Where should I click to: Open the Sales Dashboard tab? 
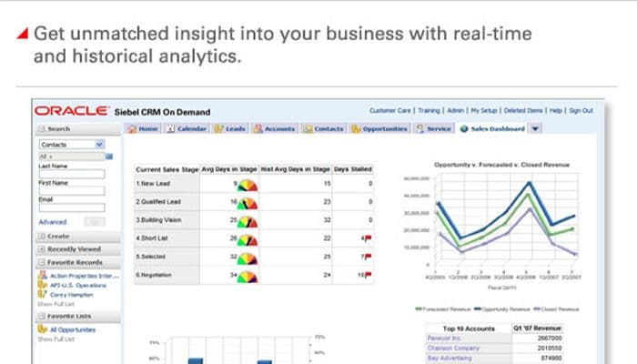(496, 129)
